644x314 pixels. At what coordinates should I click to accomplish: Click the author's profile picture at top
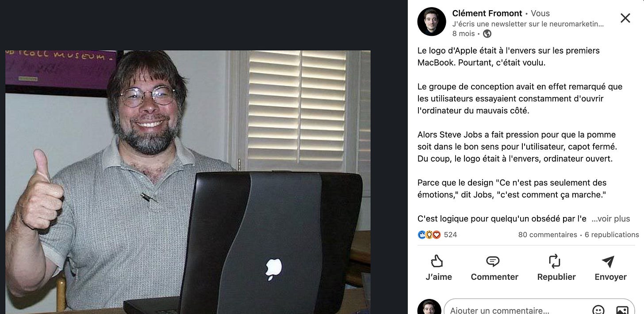432,21
